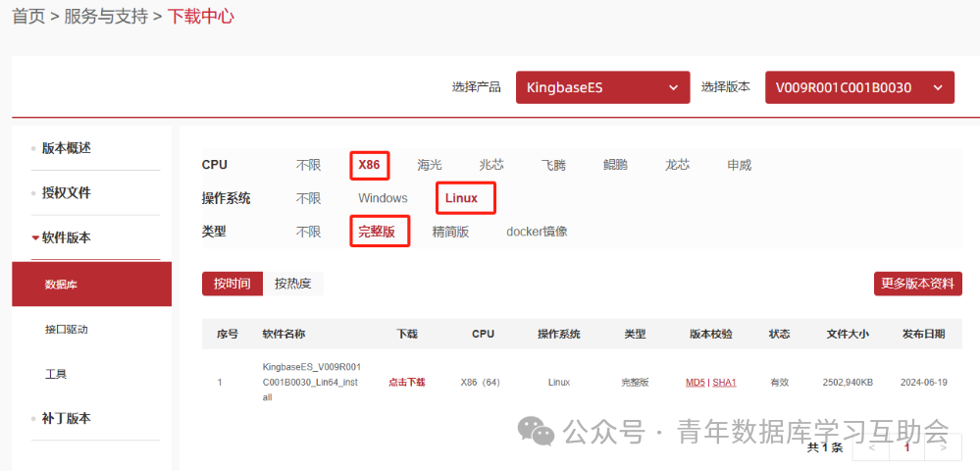Screen dimensions: 980x471
Task: Select CPU filter 申威
Action: pos(739,165)
